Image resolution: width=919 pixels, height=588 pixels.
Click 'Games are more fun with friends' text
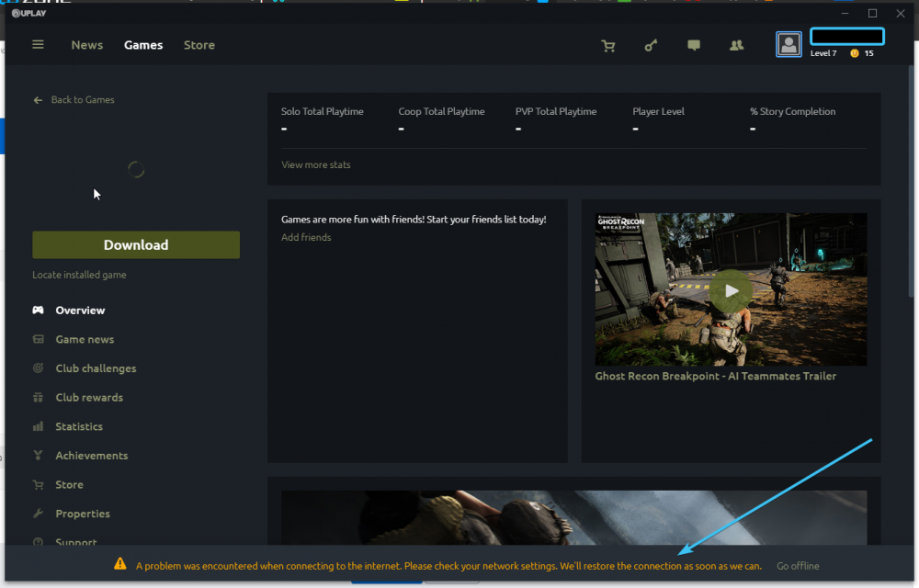coord(414,219)
